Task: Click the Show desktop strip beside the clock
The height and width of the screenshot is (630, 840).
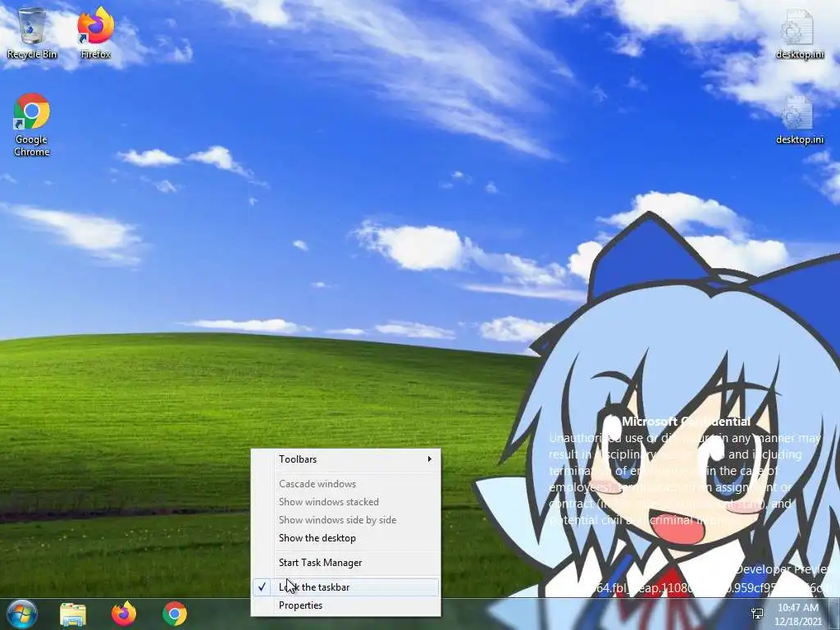Action: pyautogui.click(x=834, y=614)
